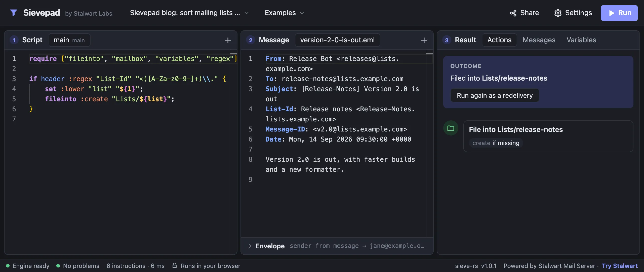The height and width of the screenshot is (272, 644).
Task: Open the 'Sievepad blog: sort mailing lists' selector
Action: click(189, 13)
